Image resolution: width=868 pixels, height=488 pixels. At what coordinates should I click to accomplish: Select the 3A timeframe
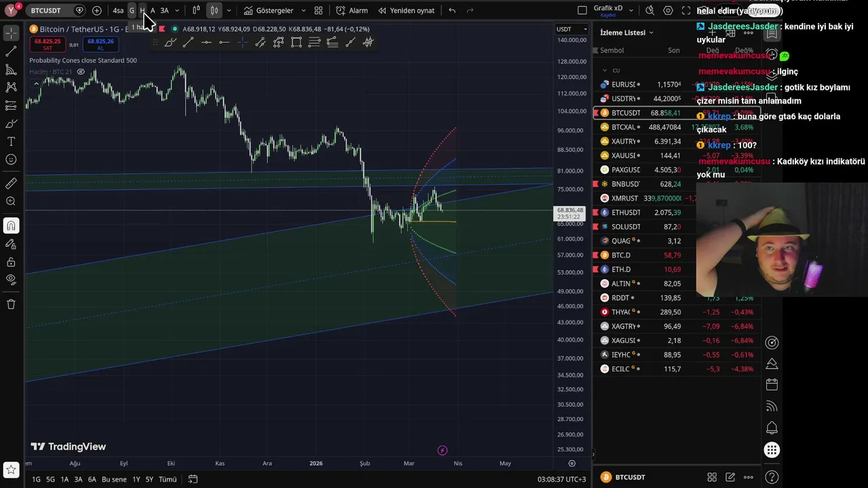(164, 10)
